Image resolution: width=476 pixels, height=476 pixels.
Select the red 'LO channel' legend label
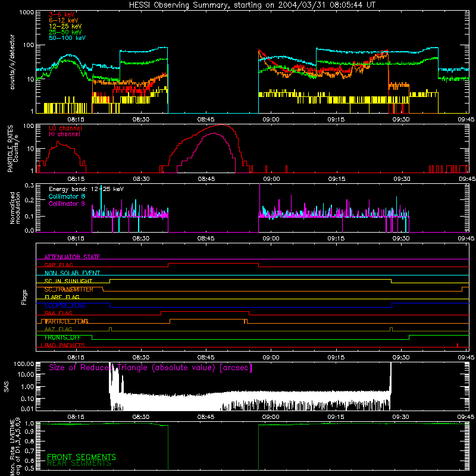point(65,128)
